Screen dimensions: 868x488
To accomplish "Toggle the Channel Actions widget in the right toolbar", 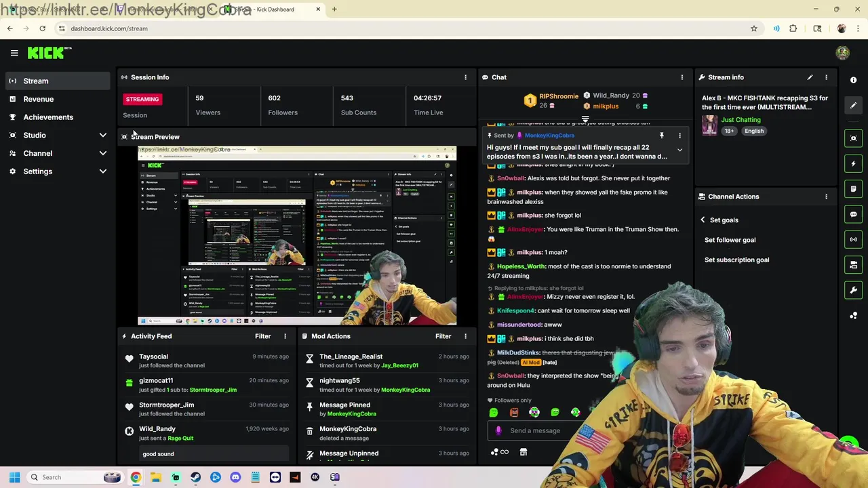I will 853,265.
